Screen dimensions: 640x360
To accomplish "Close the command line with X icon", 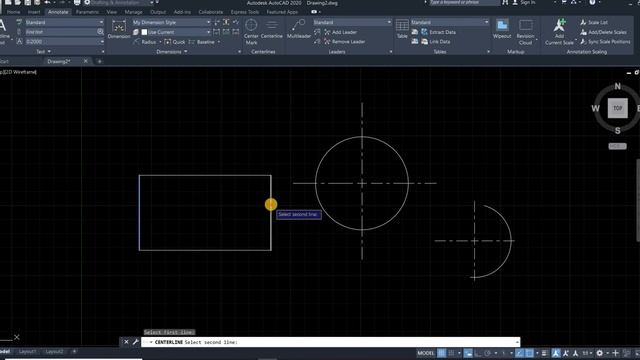I will (x=126, y=342).
